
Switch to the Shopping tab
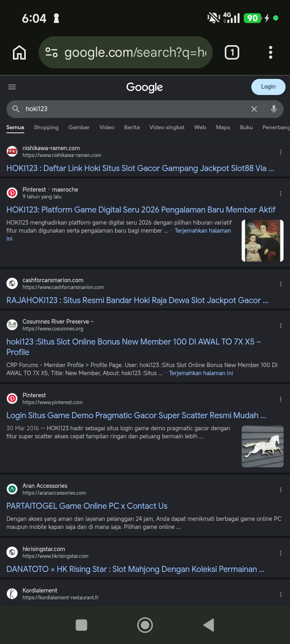[x=46, y=127]
